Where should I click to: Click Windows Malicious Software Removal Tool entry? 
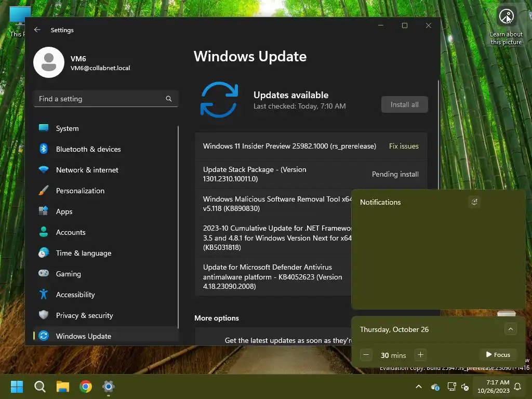coord(273,204)
